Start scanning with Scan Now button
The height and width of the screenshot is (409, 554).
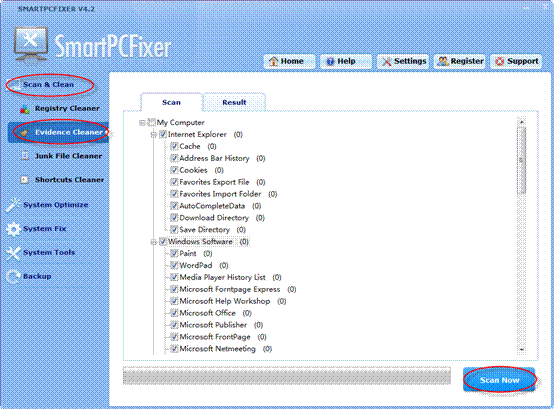[x=499, y=380]
